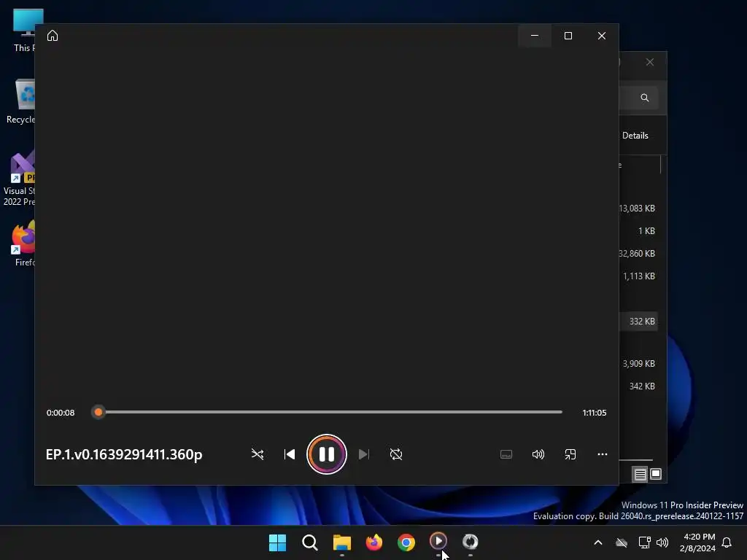
Task: Select the 342 KB file row
Action: (x=638, y=386)
